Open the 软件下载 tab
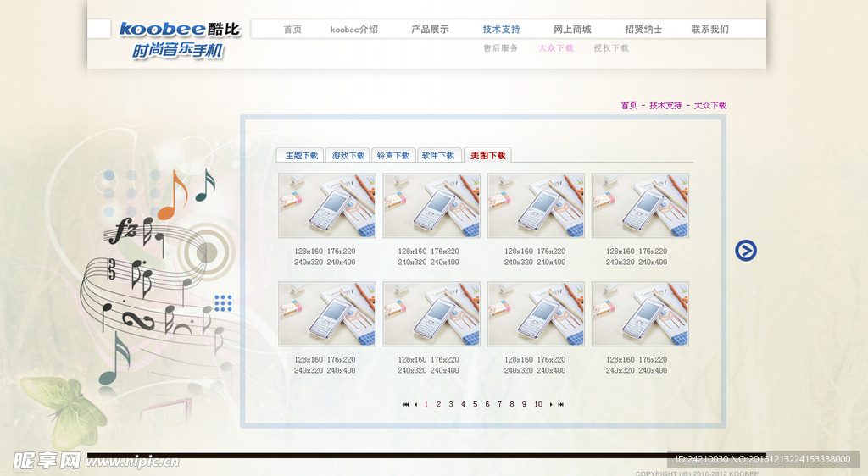 pyautogui.click(x=438, y=156)
